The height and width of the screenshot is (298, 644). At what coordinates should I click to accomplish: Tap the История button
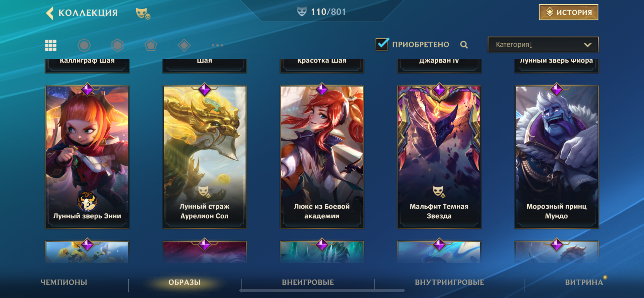pyautogui.click(x=569, y=12)
